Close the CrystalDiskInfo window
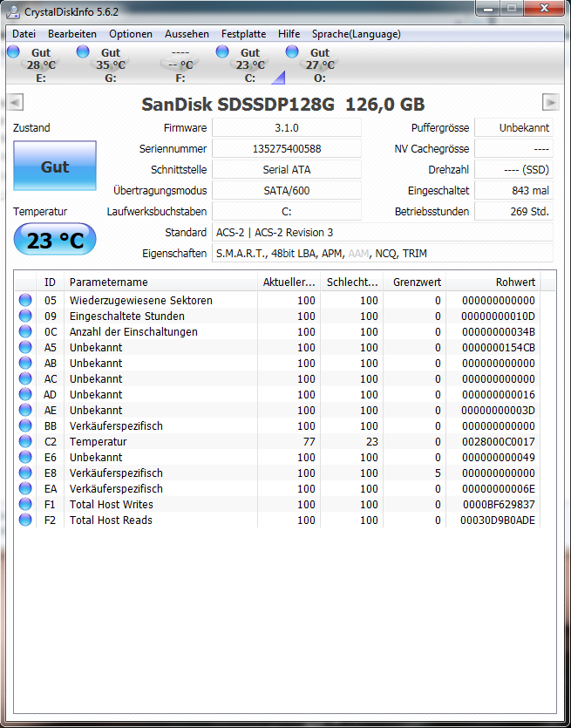Screen dimensions: 571x728 point(544,8)
